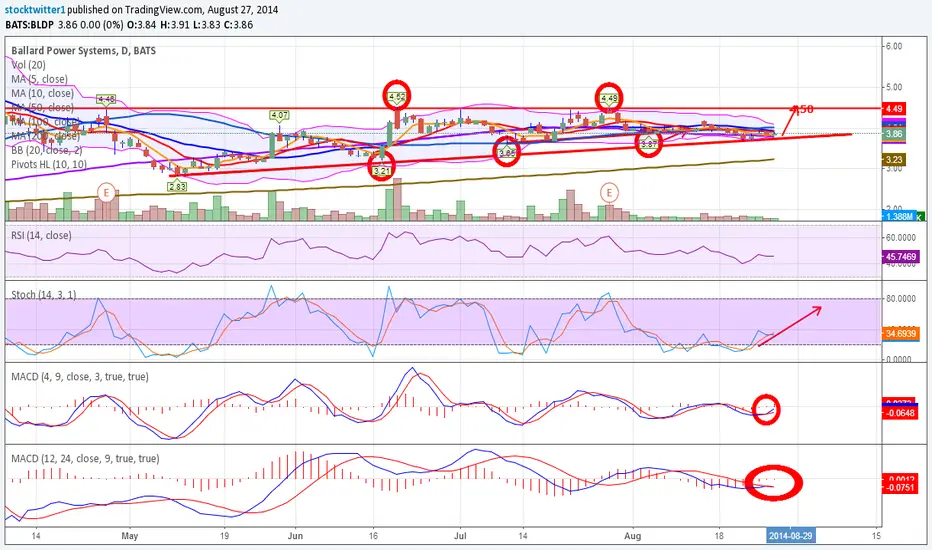Click the 5.00 price scale label
Screen dimensions: 932x550
(894, 87)
